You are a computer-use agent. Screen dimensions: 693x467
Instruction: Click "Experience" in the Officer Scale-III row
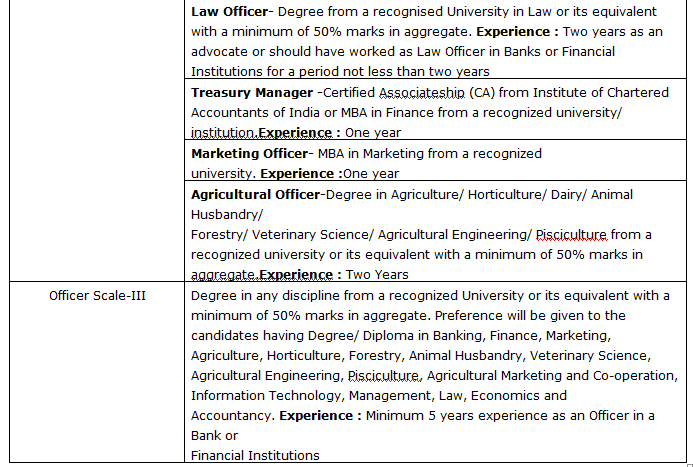pyautogui.click(x=320, y=415)
